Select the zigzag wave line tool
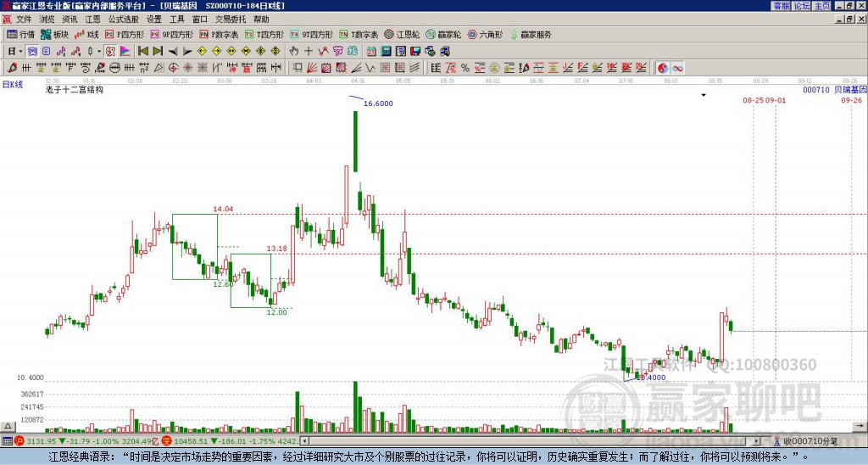 (x=370, y=68)
